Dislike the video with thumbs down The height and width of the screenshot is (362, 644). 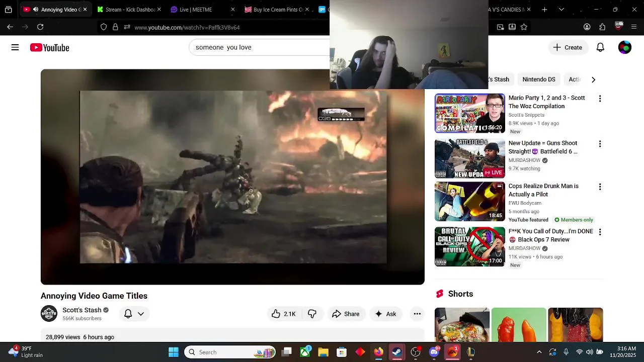(x=312, y=314)
